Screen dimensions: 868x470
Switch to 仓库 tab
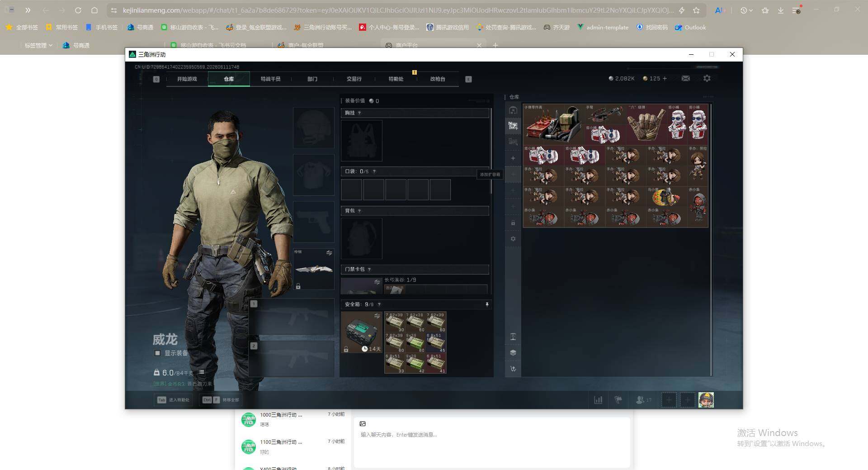[x=229, y=79]
